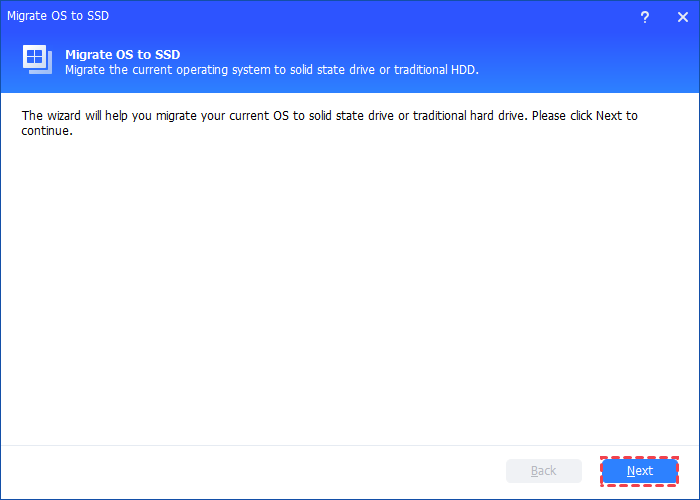Click empty title bar space left of help icon
700x500 pixels.
(400, 16)
